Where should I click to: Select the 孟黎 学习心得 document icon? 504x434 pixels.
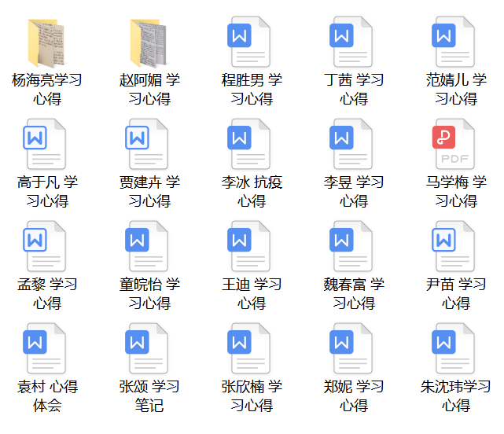pos(44,246)
